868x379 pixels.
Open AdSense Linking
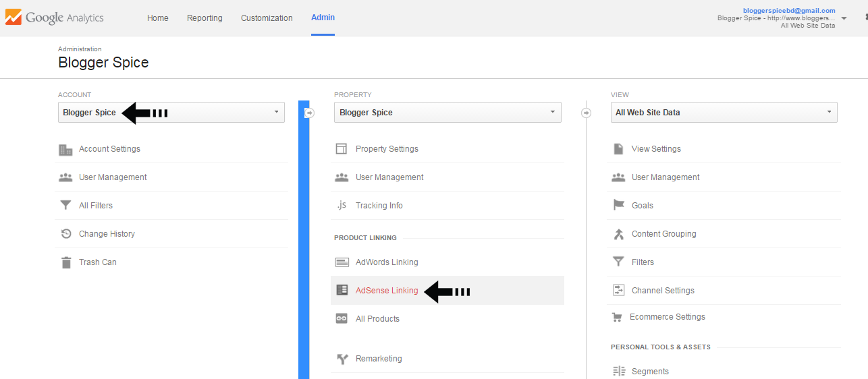(x=387, y=291)
